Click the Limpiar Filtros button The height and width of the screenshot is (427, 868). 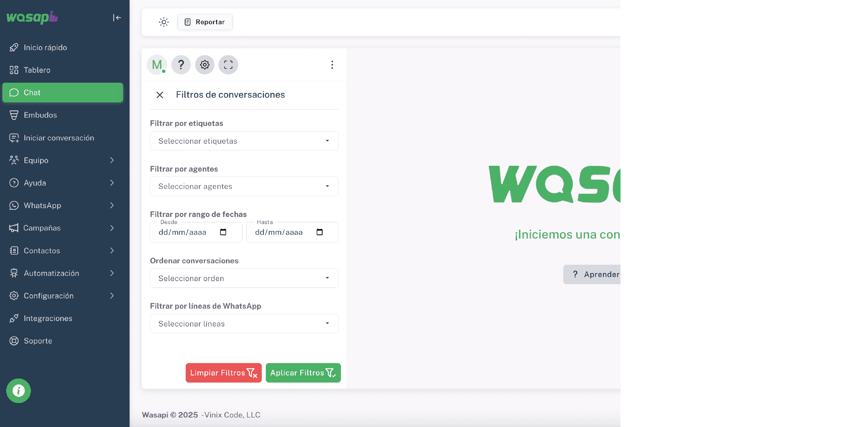[x=224, y=373]
